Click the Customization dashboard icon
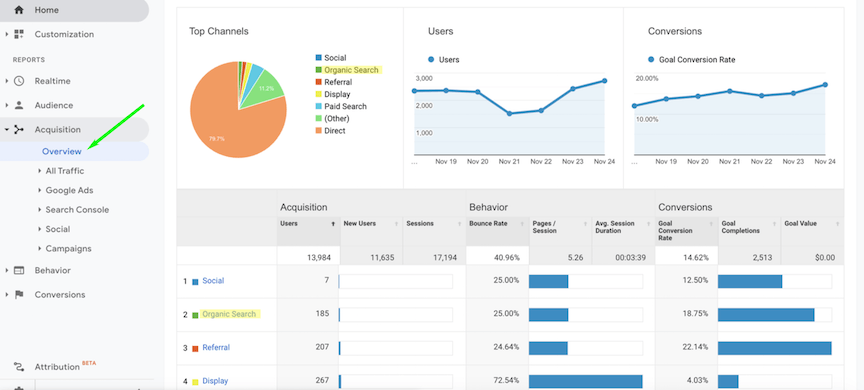This screenshot has height=390, width=864. (19, 34)
